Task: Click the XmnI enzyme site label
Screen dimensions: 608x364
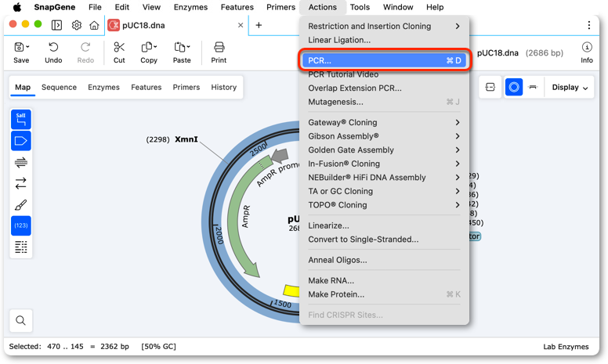Action: (186, 139)
